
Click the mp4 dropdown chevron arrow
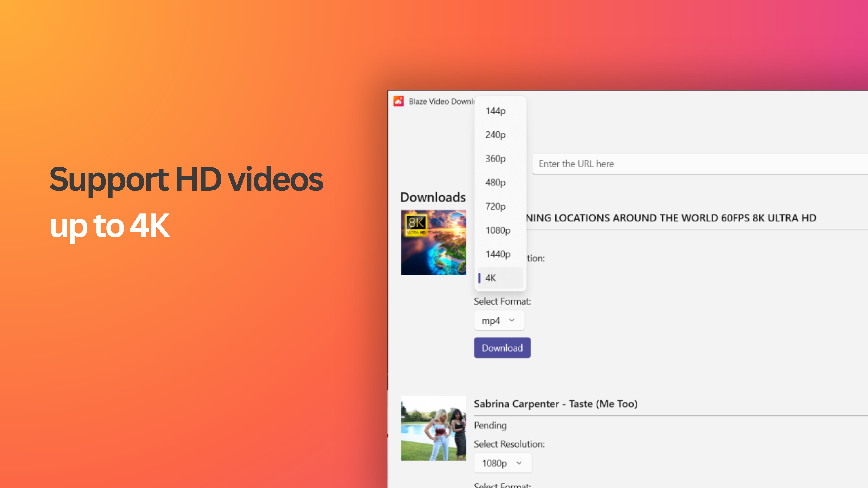[512, 320]
